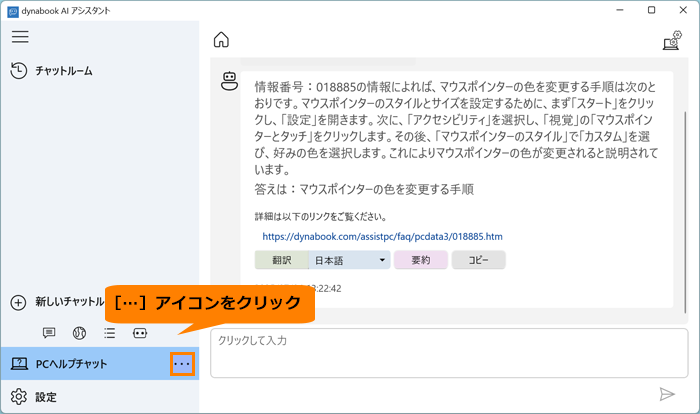
Task: Click the コピー button
Action: click(x=479, y=260)
